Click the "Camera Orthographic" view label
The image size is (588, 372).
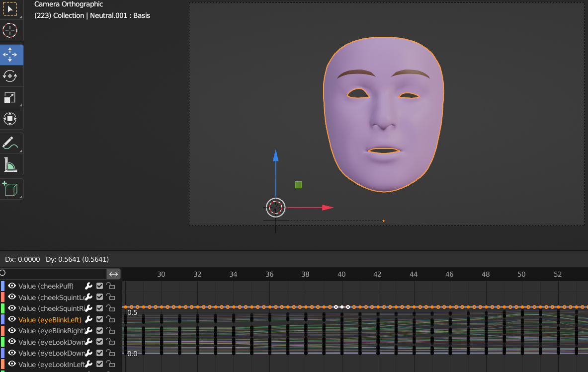68,4
